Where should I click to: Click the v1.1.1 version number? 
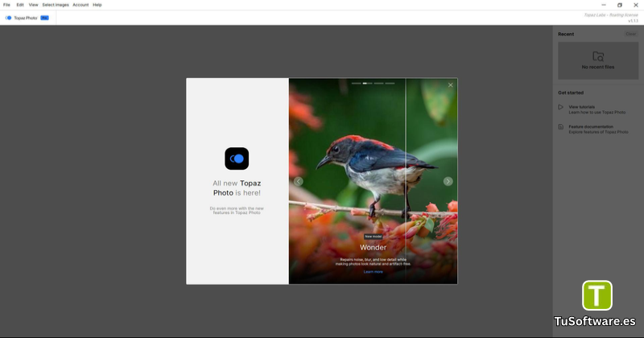(633, 21)
